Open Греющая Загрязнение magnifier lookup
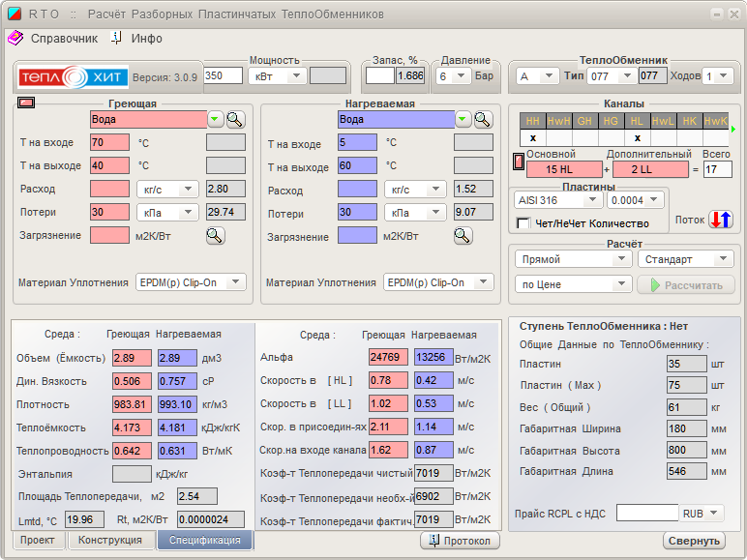The height and width of the screenshot is (560, 747). pyautogui.click(x=216, y=235)
